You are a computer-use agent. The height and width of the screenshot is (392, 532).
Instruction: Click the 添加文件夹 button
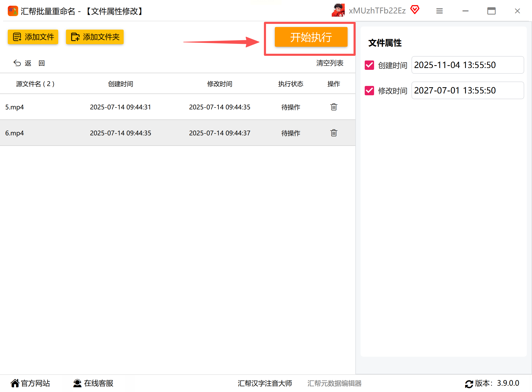95,37
